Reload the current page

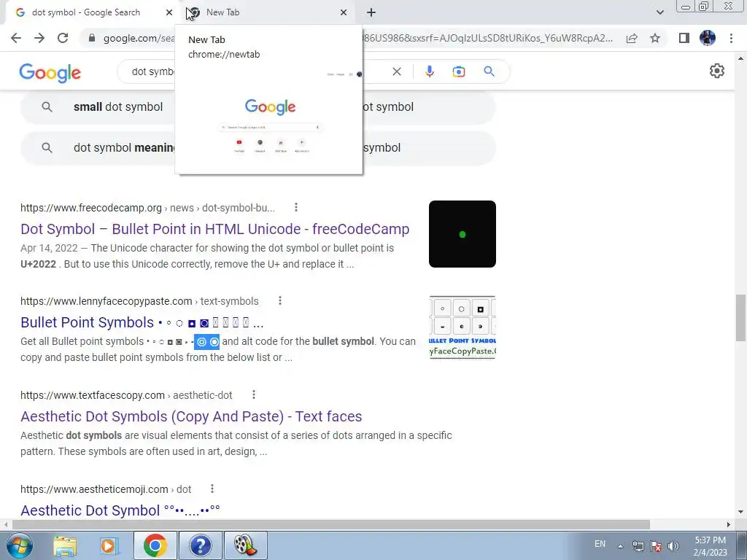click(x=63, y=38)
